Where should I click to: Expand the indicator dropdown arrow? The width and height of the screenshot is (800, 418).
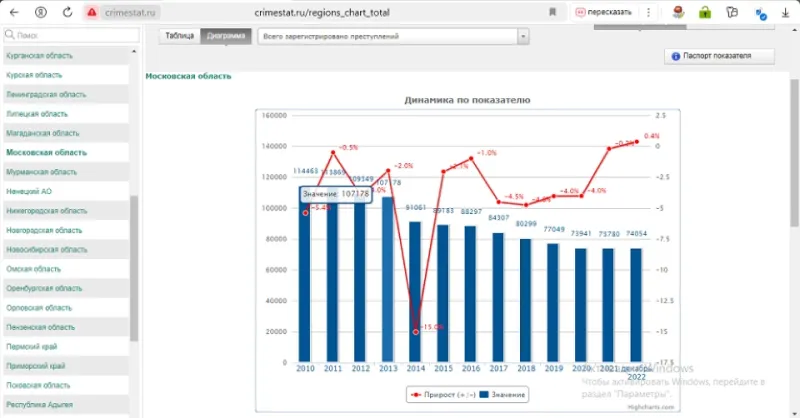tap(523, 36)
